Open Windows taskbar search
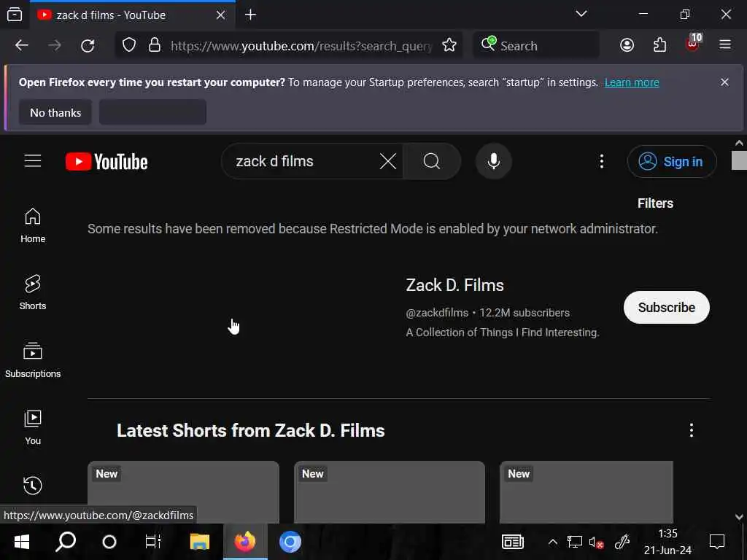The width and height of the screenshot is (747, 560). (x=66, y=542)
